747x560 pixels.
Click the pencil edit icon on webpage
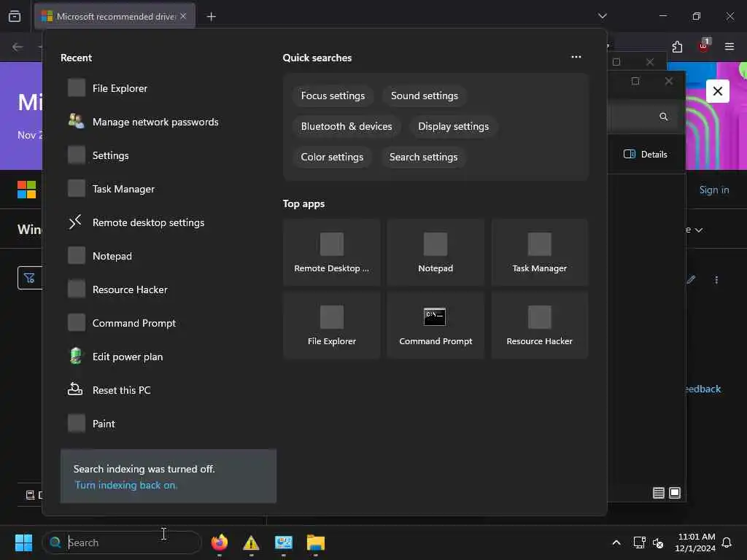pos(691,279)
